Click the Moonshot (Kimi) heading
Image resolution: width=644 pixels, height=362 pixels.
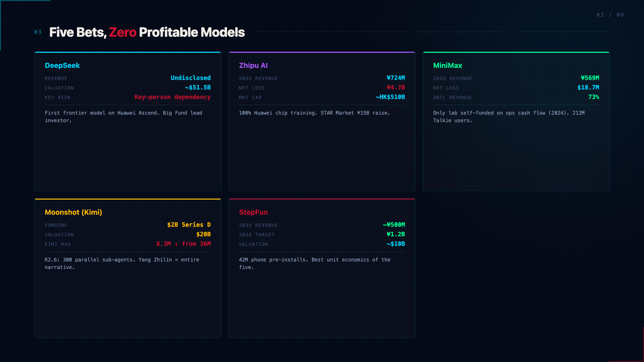(x=73, y=212)
